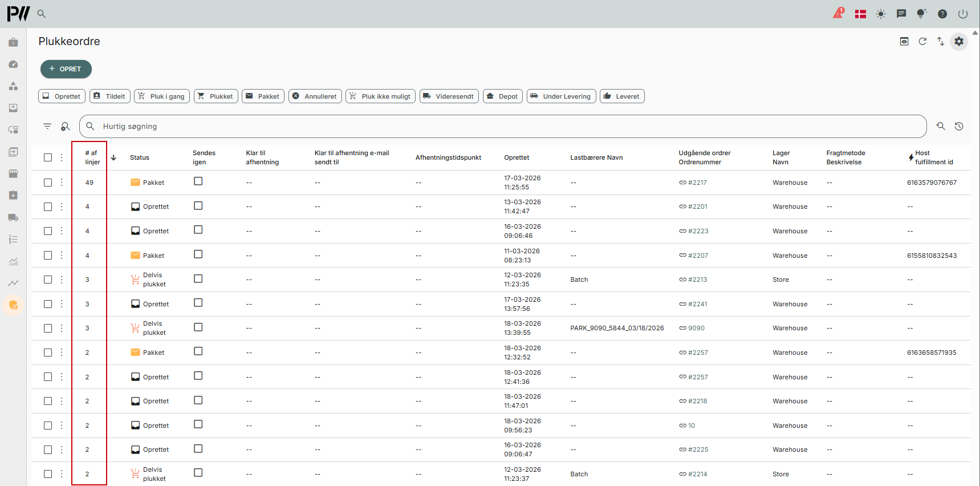Open the header column options three-dot menu
This screenshot has height=486, width=980.
click(62, 157)
